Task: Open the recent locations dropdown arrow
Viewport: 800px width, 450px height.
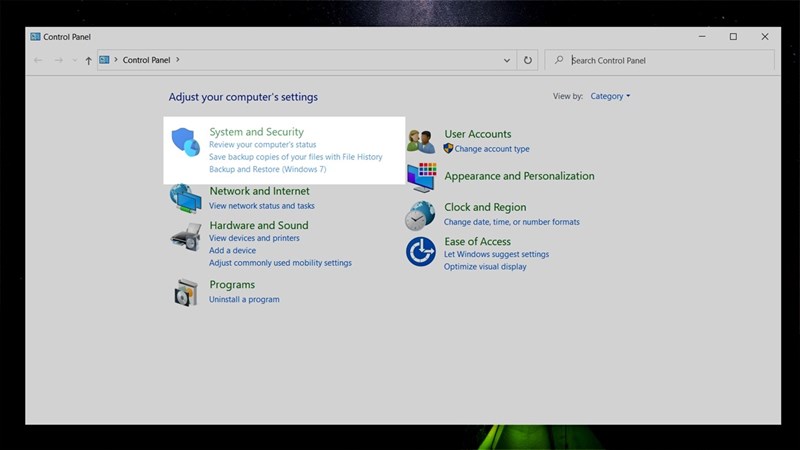Action: [74, 61]
